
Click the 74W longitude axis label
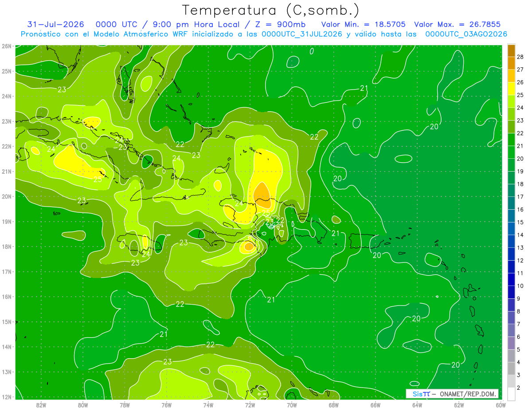pos(208,404)
